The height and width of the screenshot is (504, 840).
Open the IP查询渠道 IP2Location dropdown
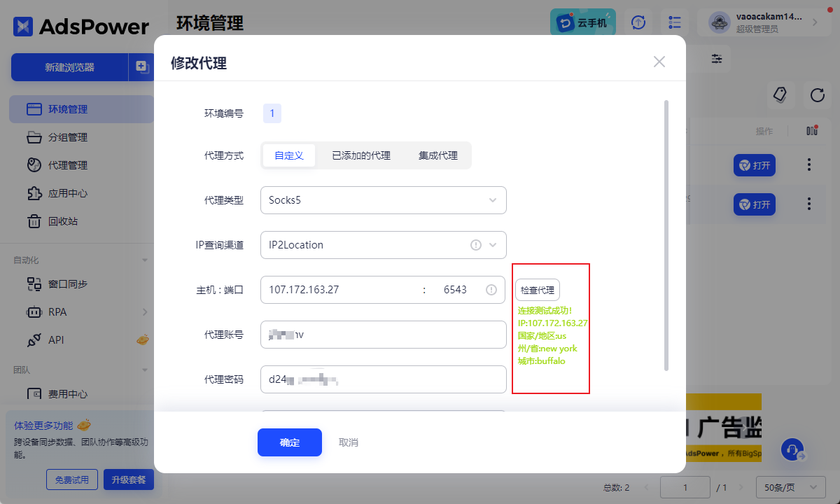point(383,245)
